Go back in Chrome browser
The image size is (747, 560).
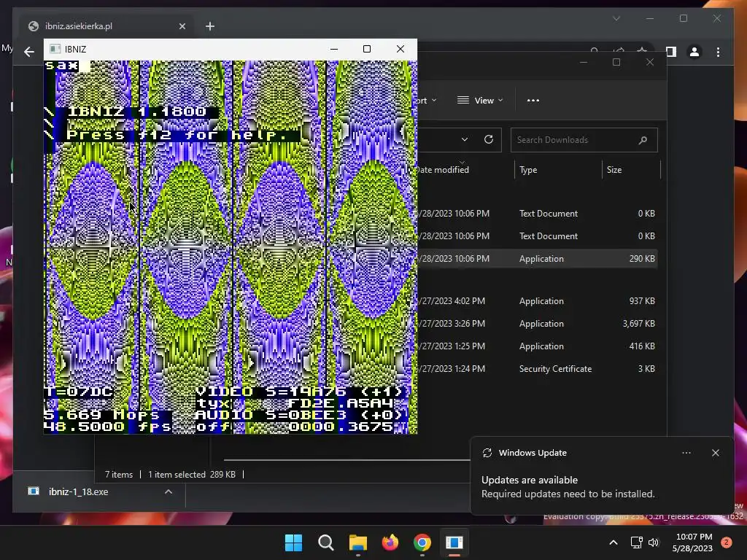[29, 52]
